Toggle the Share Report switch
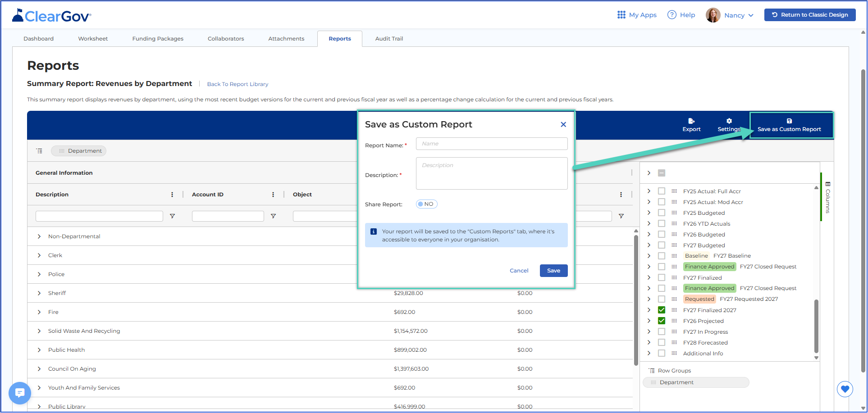The image size is (868, 413). coord(427,204)
